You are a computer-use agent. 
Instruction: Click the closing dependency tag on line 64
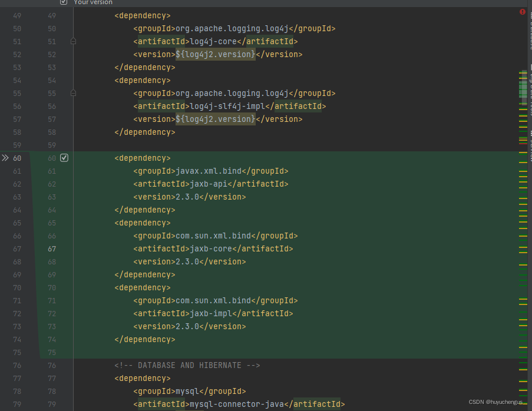tap(145, 210)
